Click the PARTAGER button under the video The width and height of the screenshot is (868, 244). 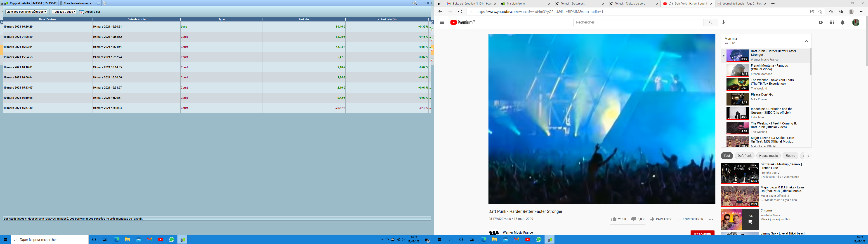(660, 219)
